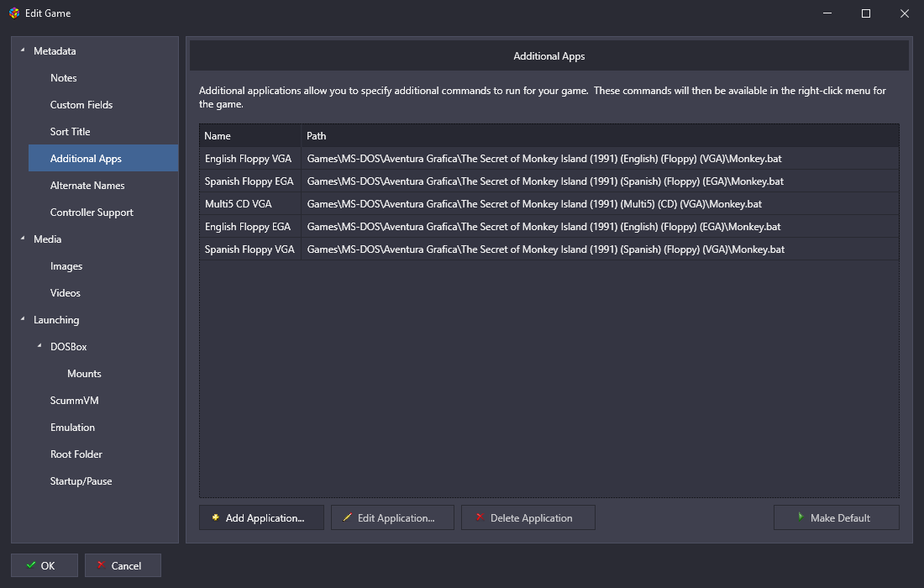The image size is (924, 588).
Task: Confirm changes via the OK label
Action: 48,565
